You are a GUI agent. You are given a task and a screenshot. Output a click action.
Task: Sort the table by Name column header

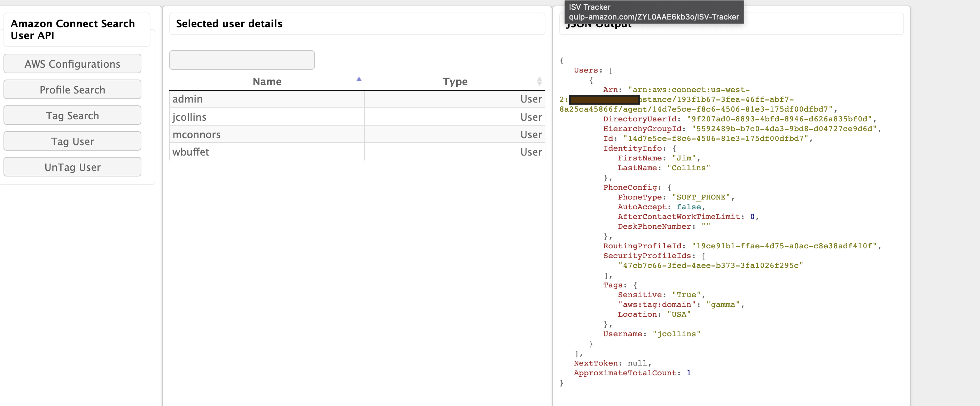[x=267, y=82]
